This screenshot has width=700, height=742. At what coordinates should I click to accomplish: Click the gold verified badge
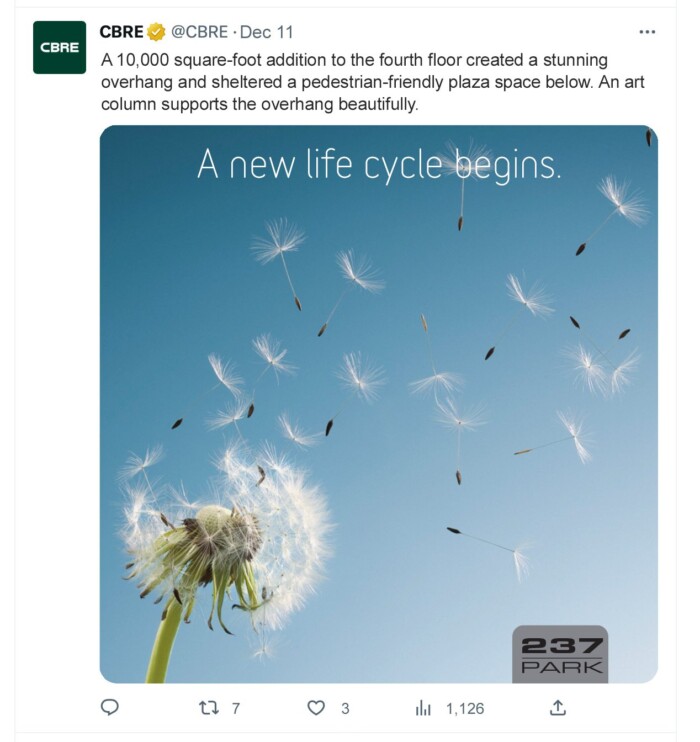tap(156, 32)
